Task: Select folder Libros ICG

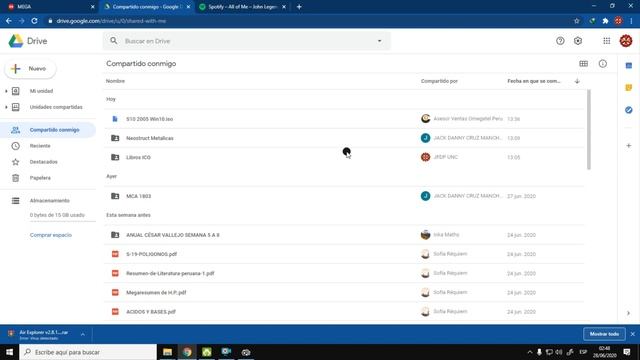Action: click(345, 157)
